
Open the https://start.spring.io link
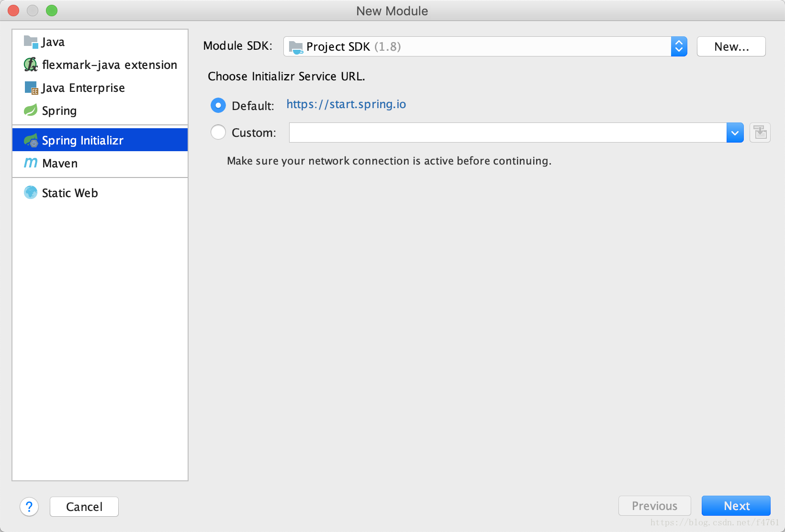click(346, 104)
